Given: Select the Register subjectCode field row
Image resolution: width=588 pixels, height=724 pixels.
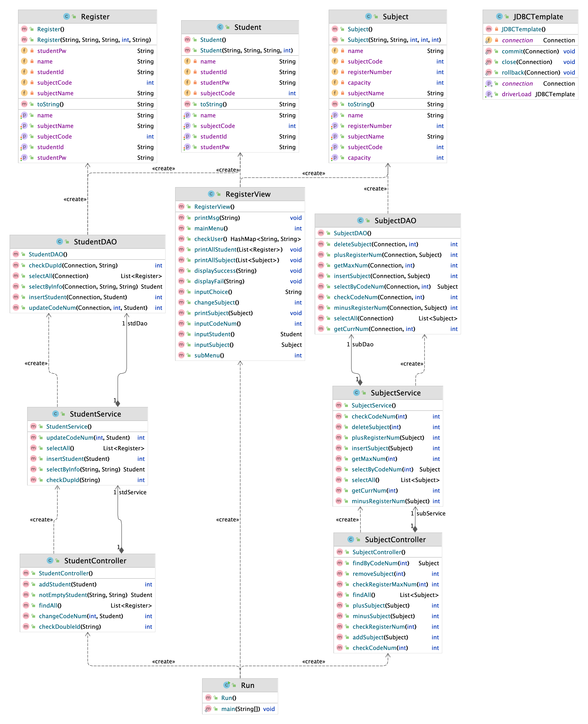Looking at the screenshot, I should [x=87, y=82].
